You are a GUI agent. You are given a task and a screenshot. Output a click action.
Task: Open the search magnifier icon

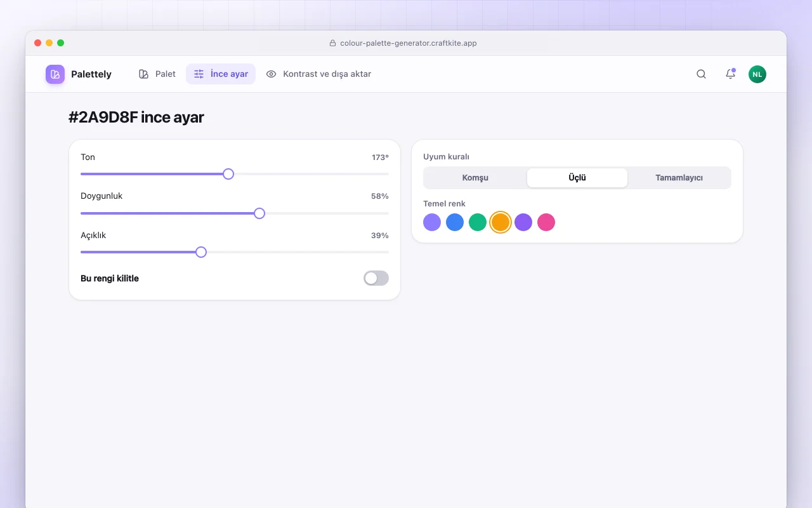(701, 74)
